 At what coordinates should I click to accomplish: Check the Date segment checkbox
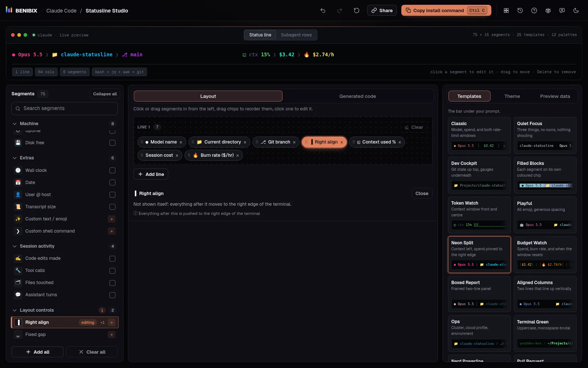(x=112, y=183)
